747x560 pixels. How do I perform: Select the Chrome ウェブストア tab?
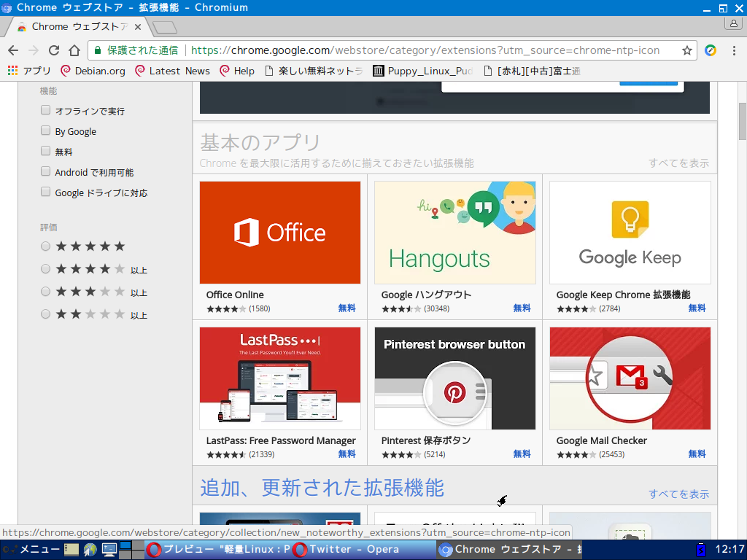pyautogui.click(x=79, y=27)
